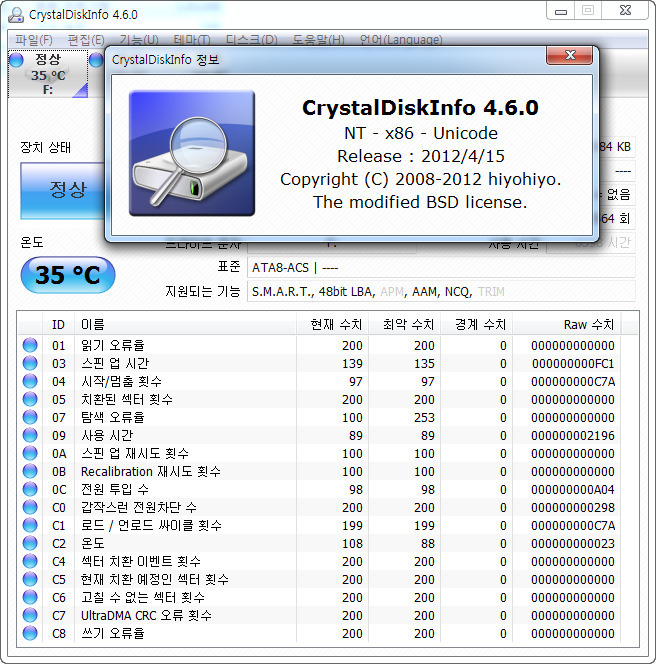Click status circle for ID 05 row
The image size is (656, 664).
click(x=30, y=399)
